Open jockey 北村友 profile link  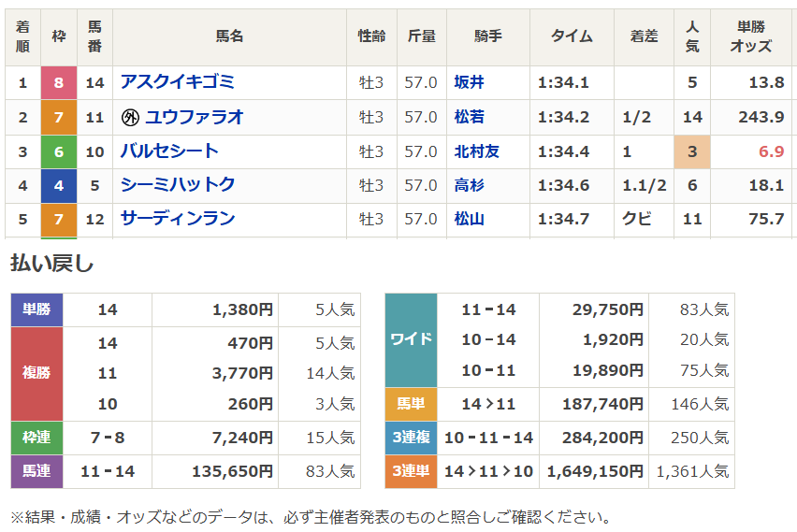(476, 151)
